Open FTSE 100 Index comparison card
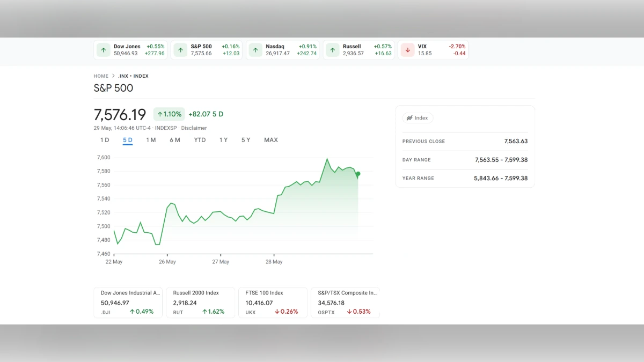The width and height of the screenshot is (644, 362). click(x=273, y=302)
